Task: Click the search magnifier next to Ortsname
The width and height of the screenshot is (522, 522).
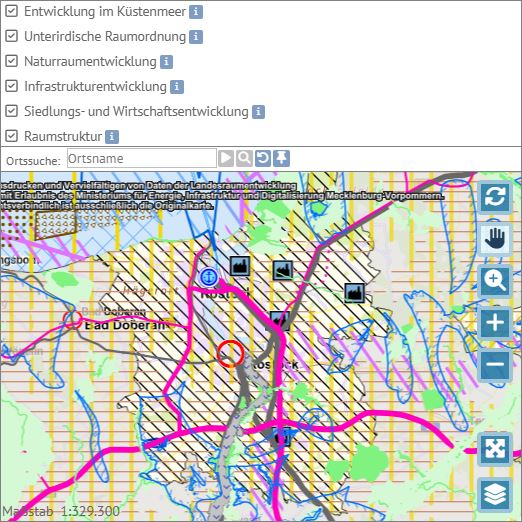Action: coord(244,158)
